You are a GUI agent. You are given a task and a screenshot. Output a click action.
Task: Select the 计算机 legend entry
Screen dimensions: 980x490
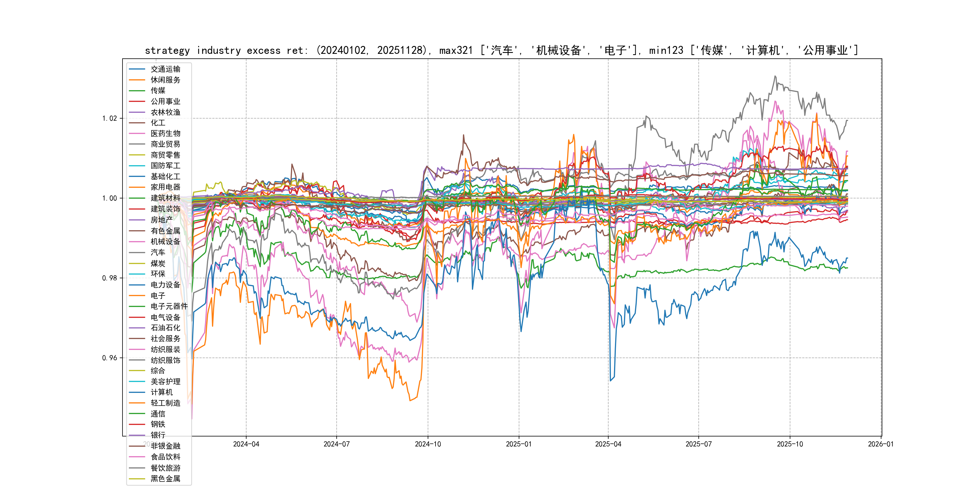pos(161,392)
